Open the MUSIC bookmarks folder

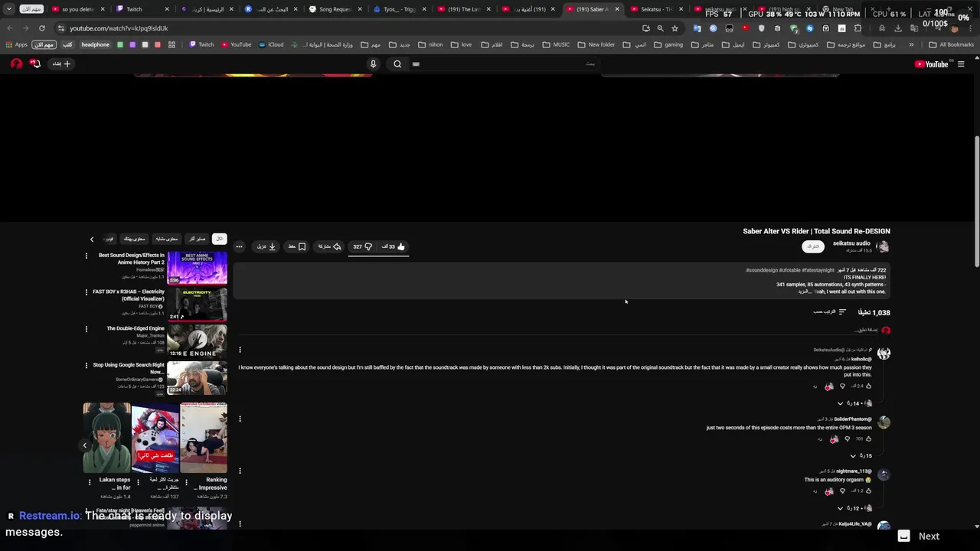pos(555,45)
